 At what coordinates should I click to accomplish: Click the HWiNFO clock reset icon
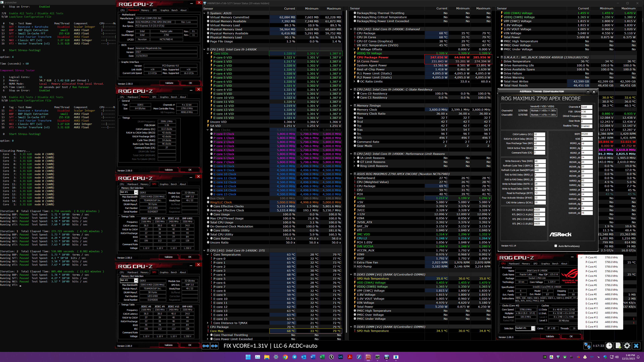609,346
